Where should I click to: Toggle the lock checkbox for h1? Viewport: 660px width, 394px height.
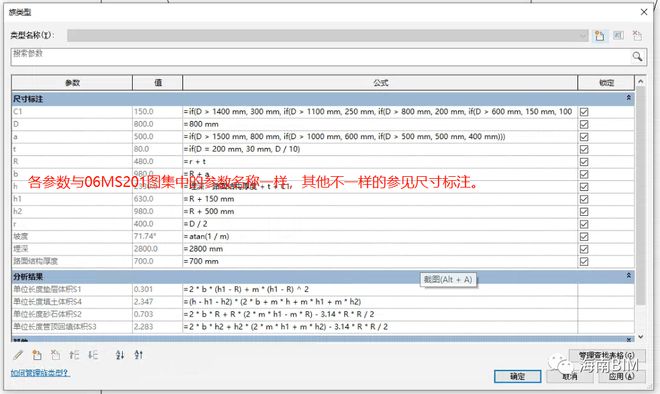click(584, 199)
